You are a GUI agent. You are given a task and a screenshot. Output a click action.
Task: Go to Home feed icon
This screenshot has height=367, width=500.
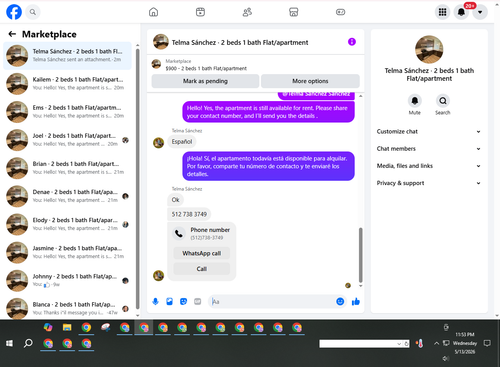click(153, 12)
